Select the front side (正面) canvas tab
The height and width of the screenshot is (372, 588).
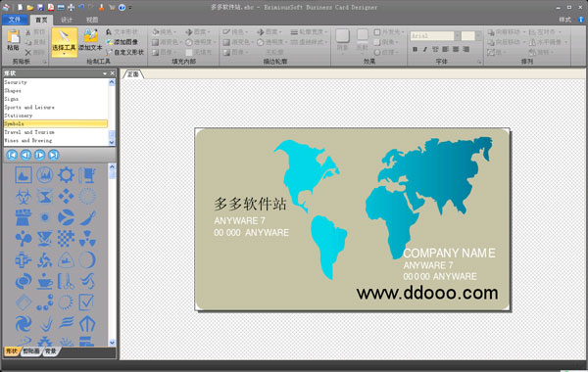pyautogui.click(x=133, y=74)
